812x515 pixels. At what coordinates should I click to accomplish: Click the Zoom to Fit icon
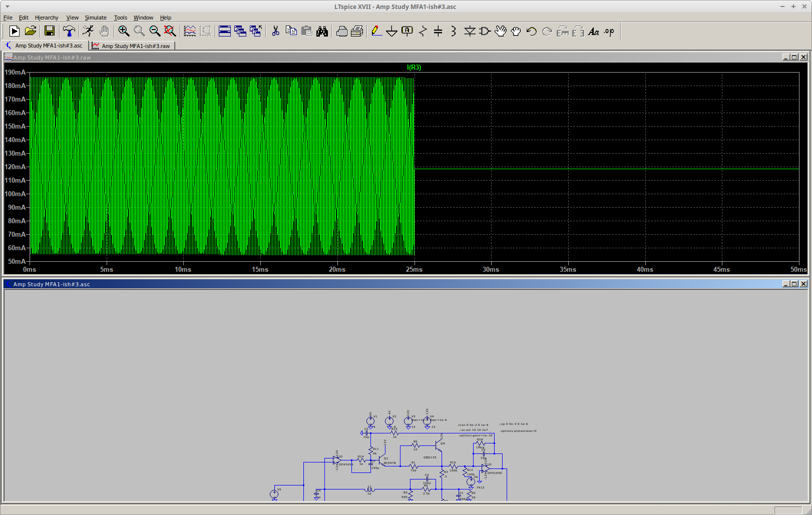click(x=170, y=31)
